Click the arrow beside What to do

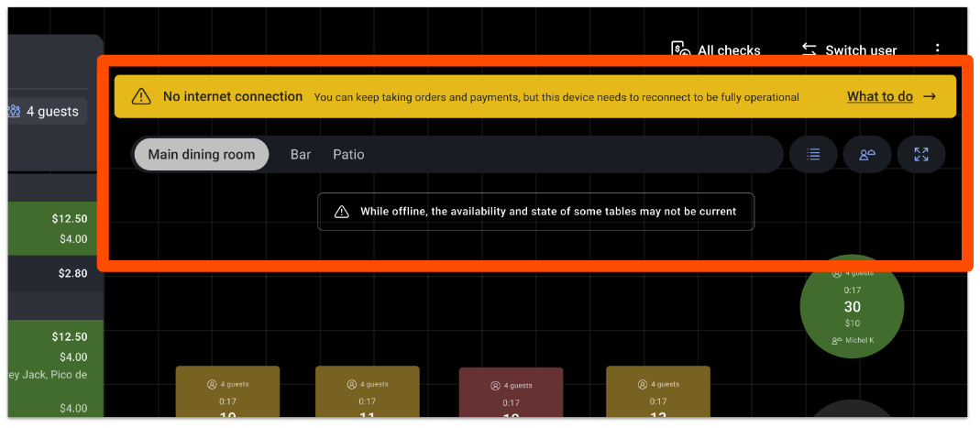pos(930,96)
